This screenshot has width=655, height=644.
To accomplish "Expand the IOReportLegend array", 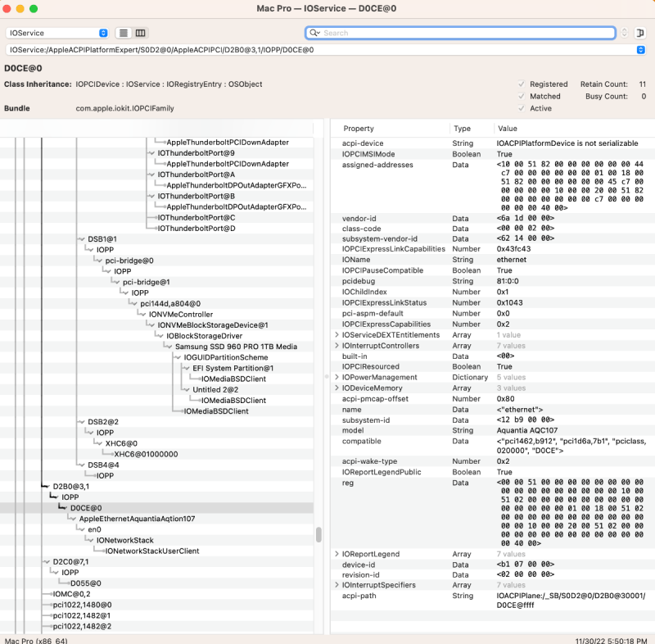I will (337, 555).
